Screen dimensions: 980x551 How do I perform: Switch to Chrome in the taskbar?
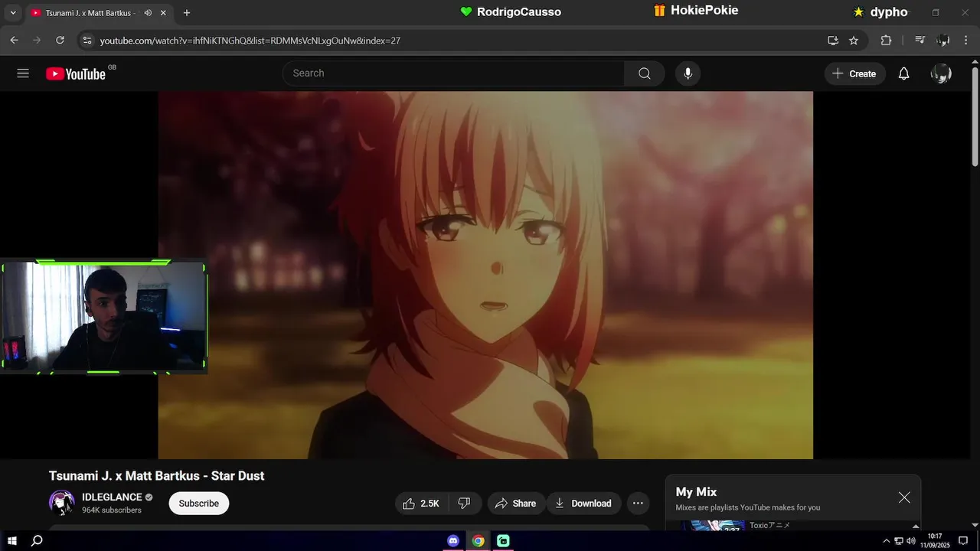478,541
